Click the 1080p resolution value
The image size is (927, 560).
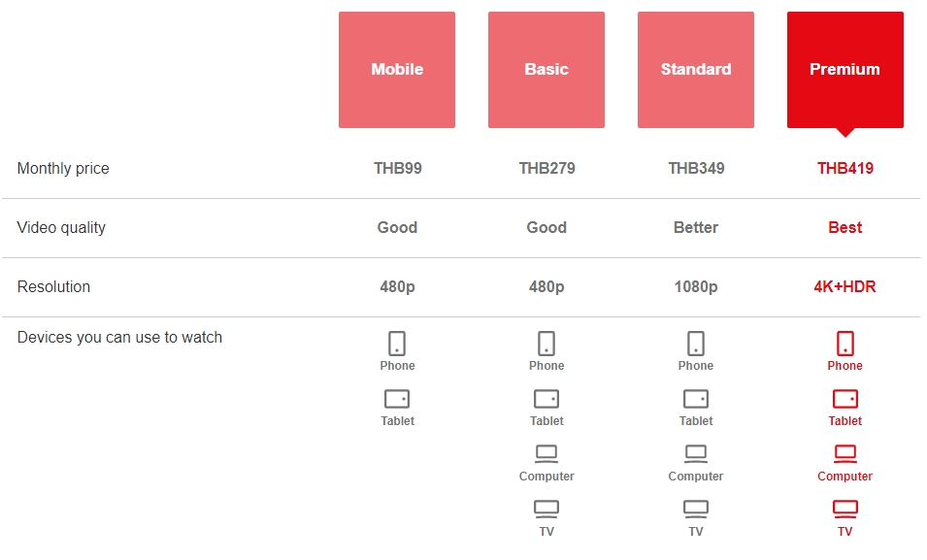coord(696,287)
